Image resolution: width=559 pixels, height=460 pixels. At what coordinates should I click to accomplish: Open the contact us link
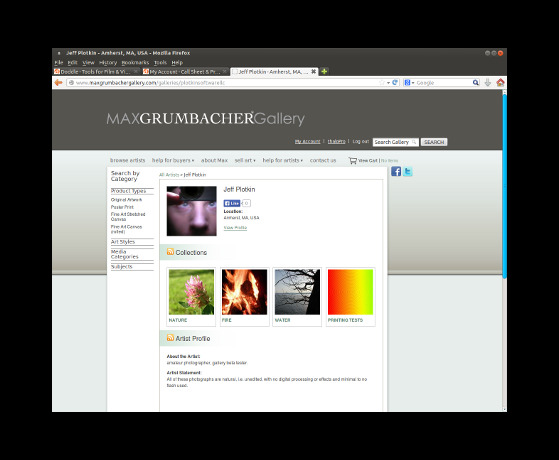(x=323, y=160)
